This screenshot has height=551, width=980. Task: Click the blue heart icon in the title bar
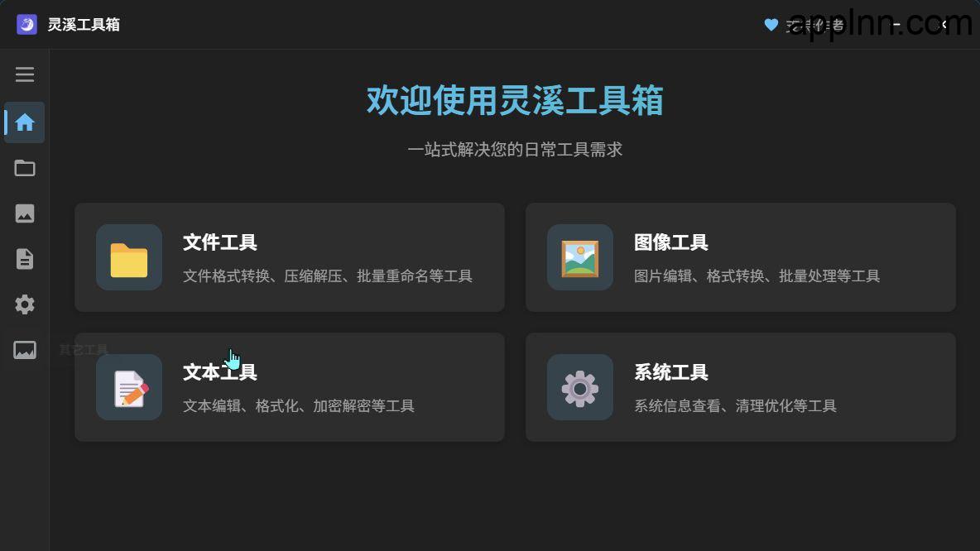[x=771, y=25]
